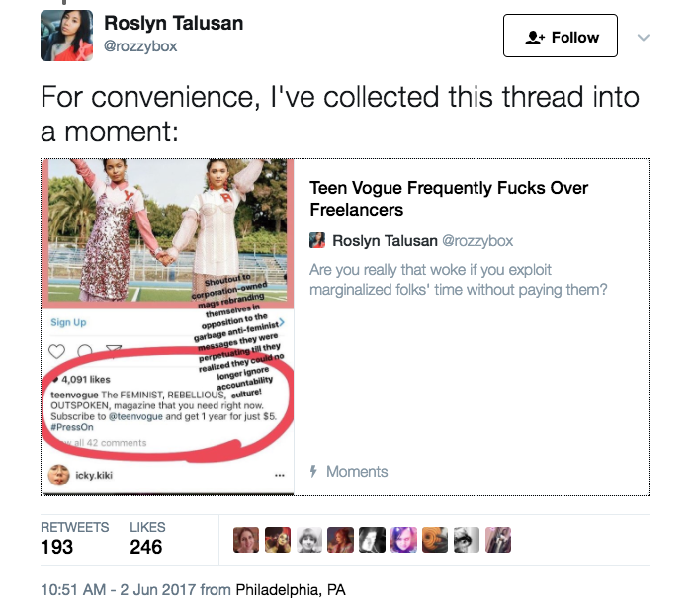Open the tweet options chevron dropdown
Screen dimensions: 693x616
tap(643, 38)
